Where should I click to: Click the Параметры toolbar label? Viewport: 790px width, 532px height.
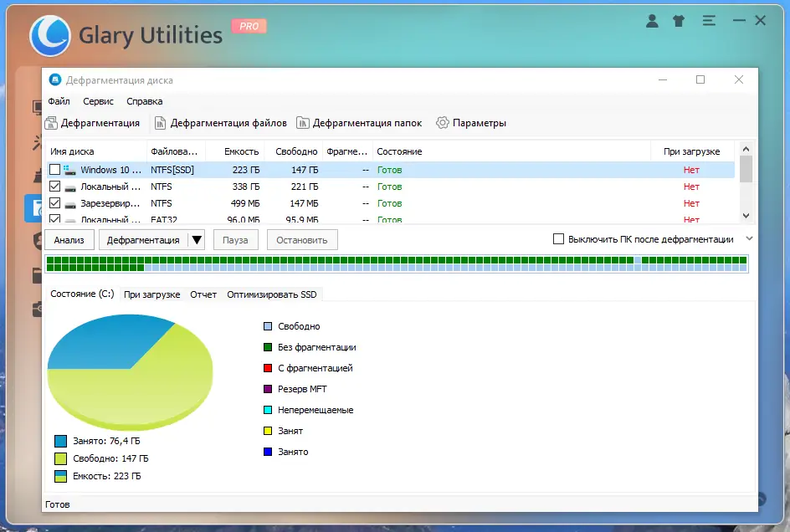pyautogui.click(x=480, y=123)
